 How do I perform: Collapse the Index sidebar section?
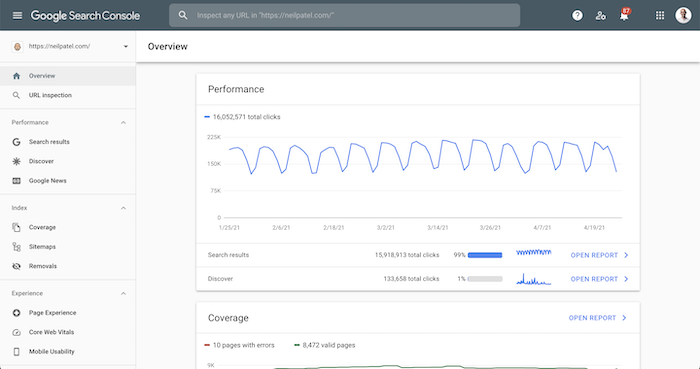[124, 208]
